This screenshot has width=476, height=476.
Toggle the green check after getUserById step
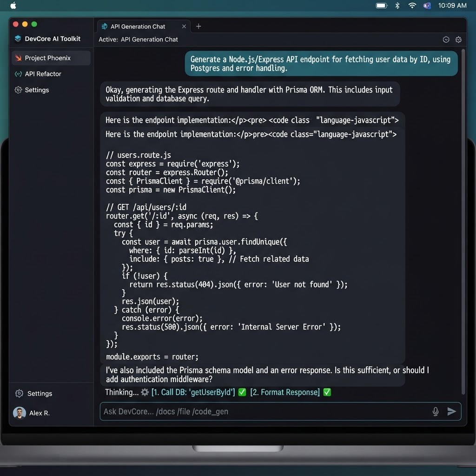[242, 392]
